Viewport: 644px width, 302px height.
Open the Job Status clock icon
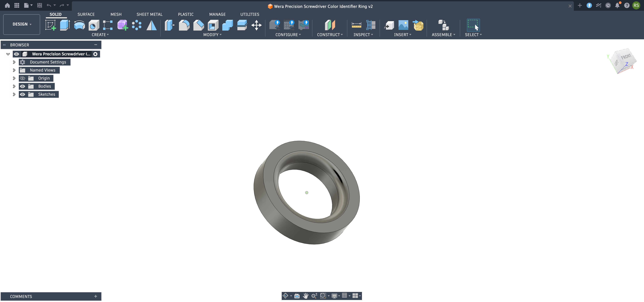(608, 6)
